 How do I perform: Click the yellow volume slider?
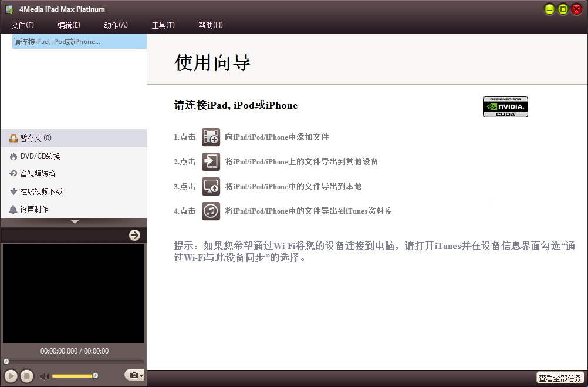(75, 376)
